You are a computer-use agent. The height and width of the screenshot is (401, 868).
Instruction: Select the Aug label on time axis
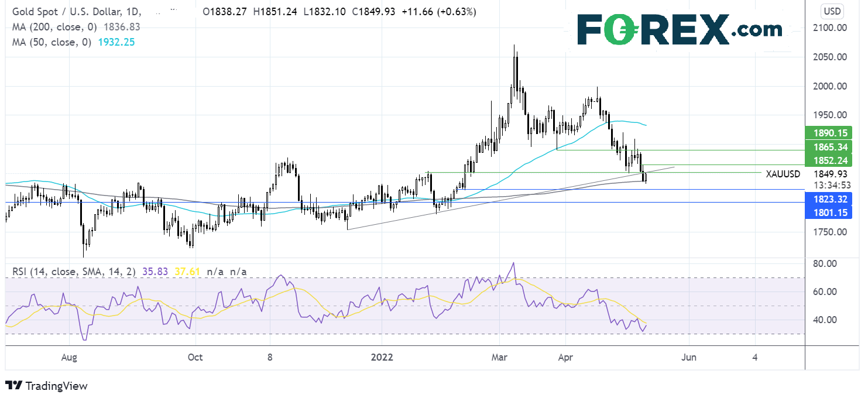click(x=69, y=357)
